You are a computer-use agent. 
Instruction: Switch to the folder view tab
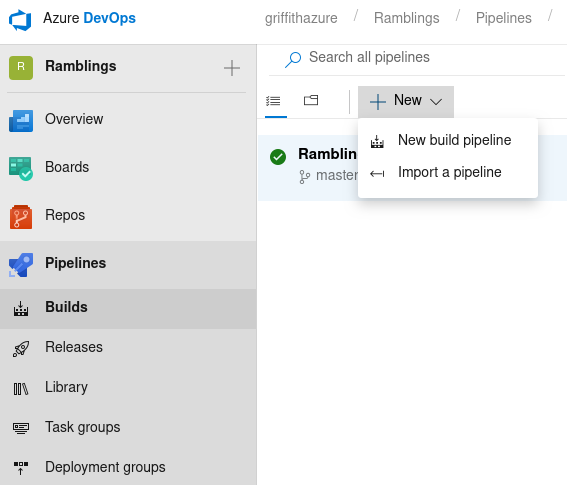311,100
